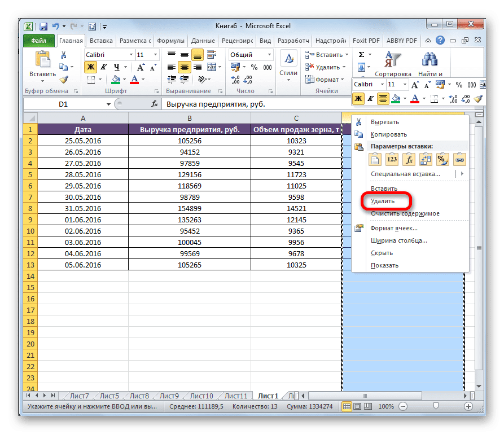Click the Save icon in quick access toolbar

pos(43,27)
